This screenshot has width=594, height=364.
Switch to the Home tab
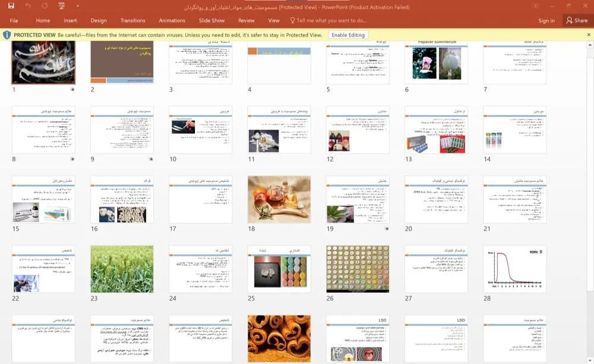pyautogui.click(x=43, y=20)
